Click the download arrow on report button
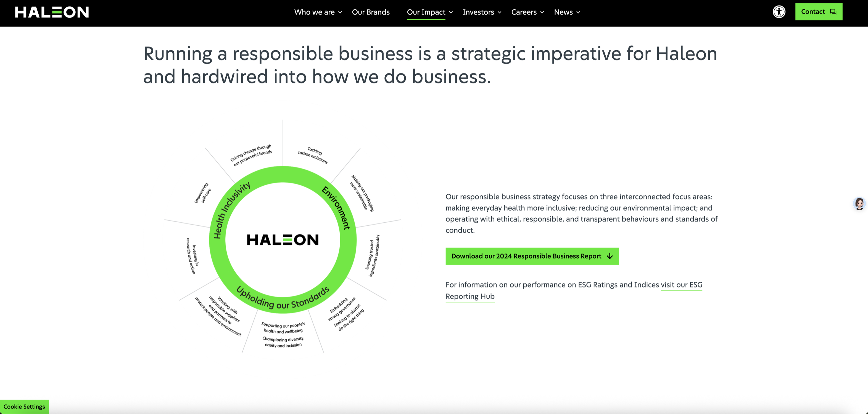Image resolution: width=868 pixels, height=414 pixels. coord(610,256)
